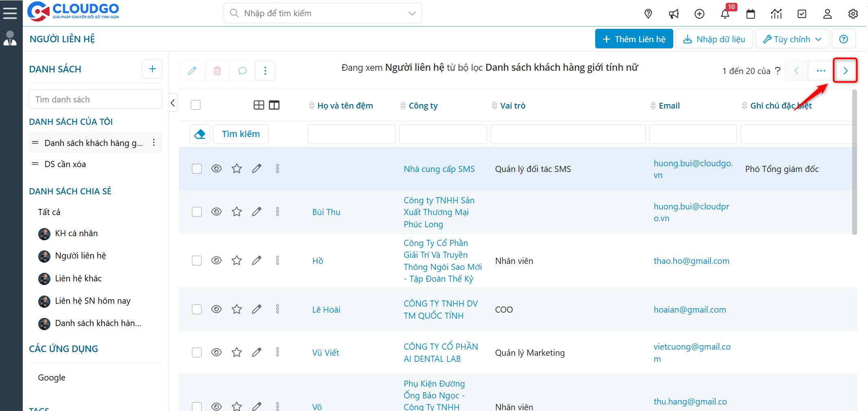
Task: Click the Thêm Liên hệ button
Action: coord(634,39)
